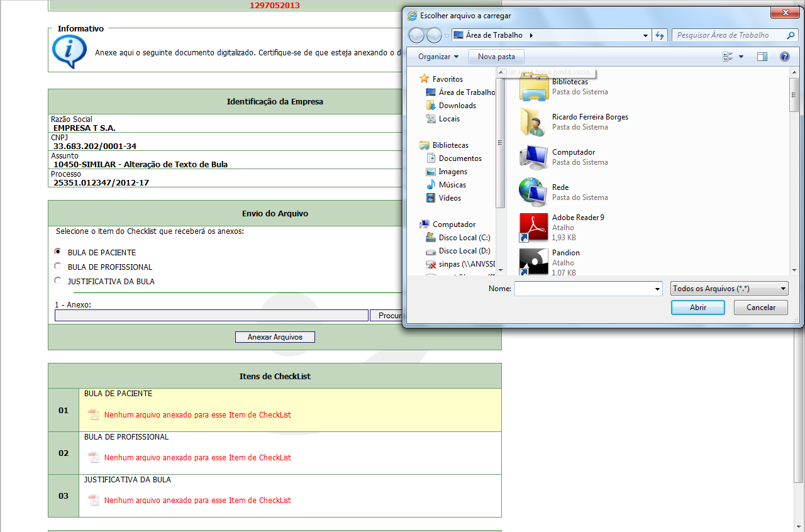
Task: Open the Organizar dropdown menu
Action: point(438,57)
